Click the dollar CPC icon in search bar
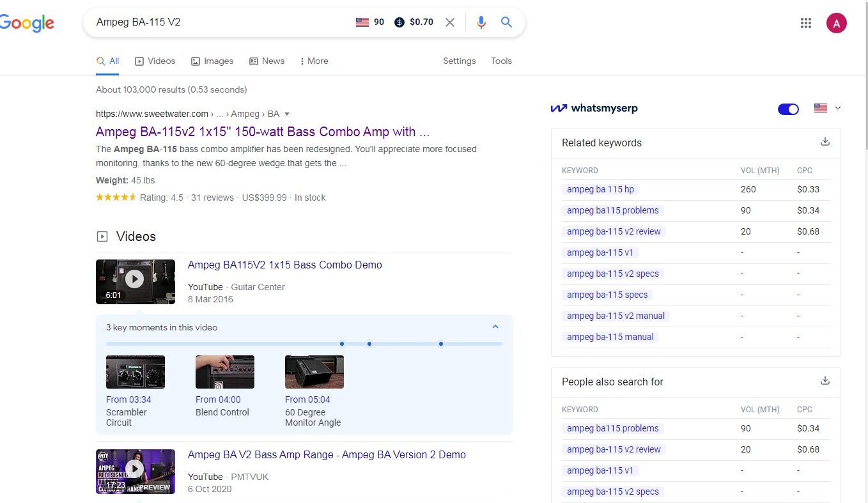This screenshot has width=868, height=503. click(399, 22)
